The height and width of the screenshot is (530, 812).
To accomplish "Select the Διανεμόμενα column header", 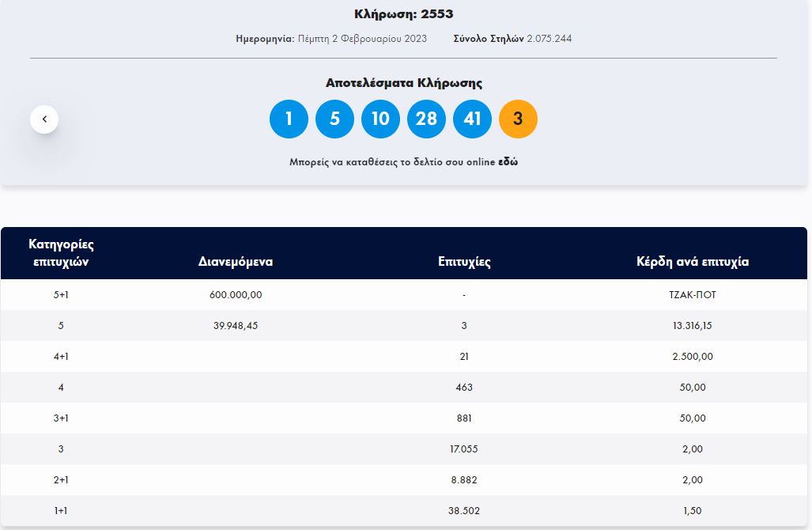I will 236,261.
